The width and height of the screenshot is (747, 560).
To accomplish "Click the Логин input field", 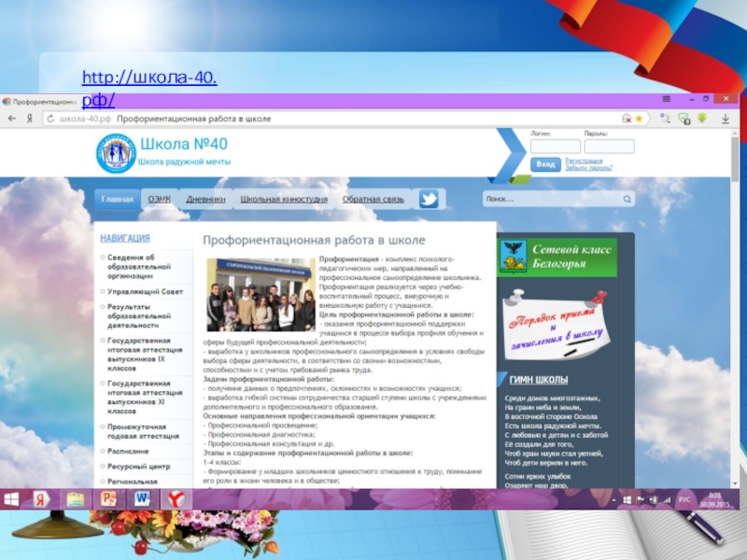I will [x=556, y=147].
